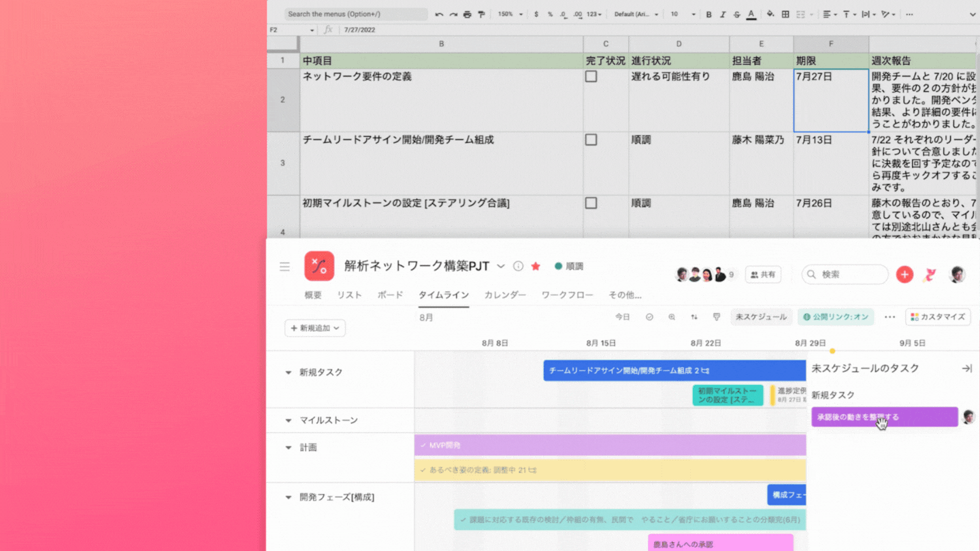The image size is (980, 551).
Task: Star the 解析ネットワーク構築PJT project
Action: (x=536, y=267)
